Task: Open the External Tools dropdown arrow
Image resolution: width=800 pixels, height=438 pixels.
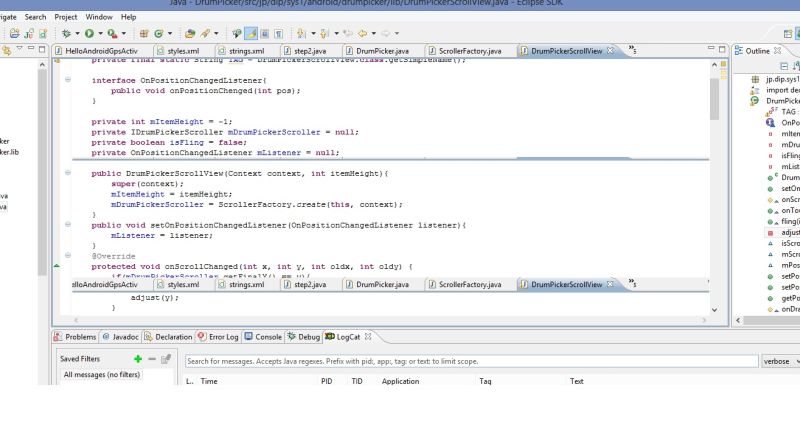Action: [123, 34]
